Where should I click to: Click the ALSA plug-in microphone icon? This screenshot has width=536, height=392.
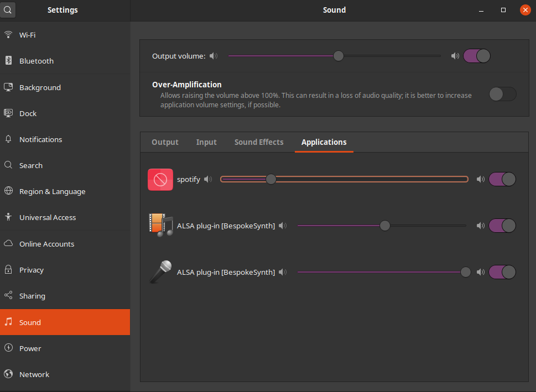160,271
